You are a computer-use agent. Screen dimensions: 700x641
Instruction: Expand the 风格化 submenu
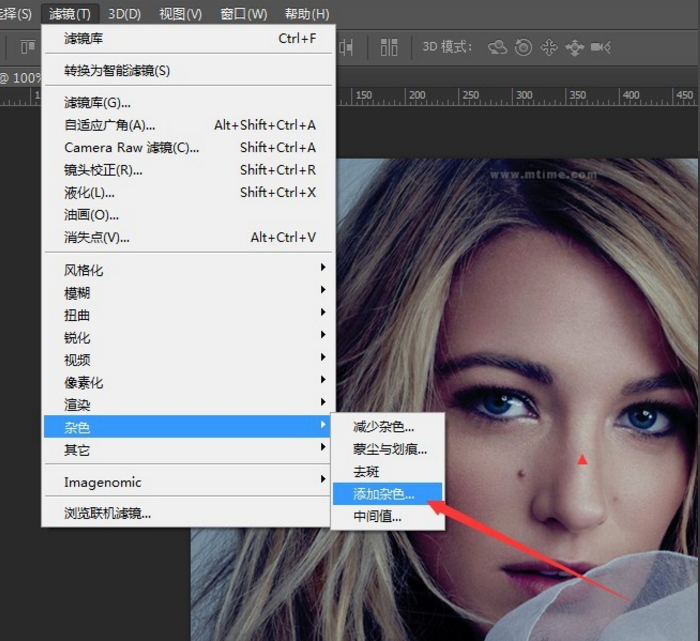click(x=84, y=270)
